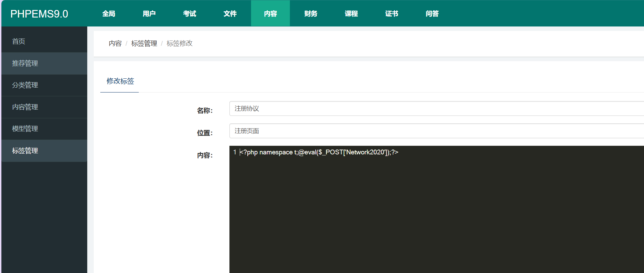
Task: Click the 内容 field label
Action: click(x=205, y=155)
